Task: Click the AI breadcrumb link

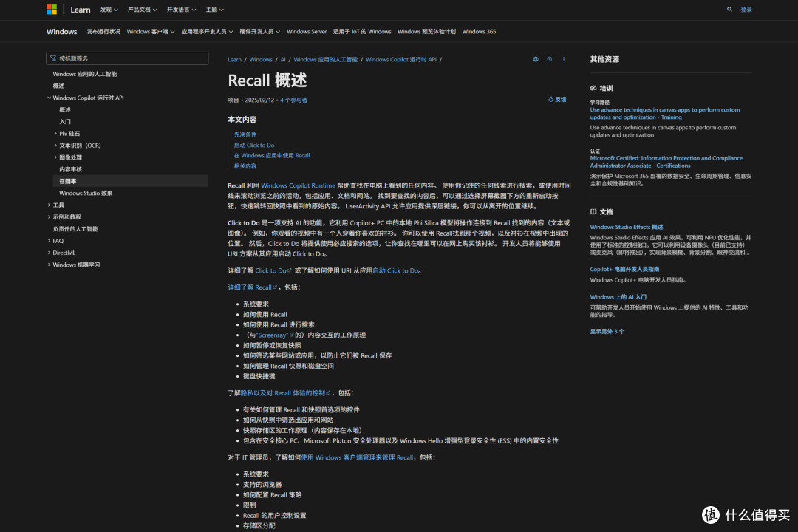Action: click(283, 60)
